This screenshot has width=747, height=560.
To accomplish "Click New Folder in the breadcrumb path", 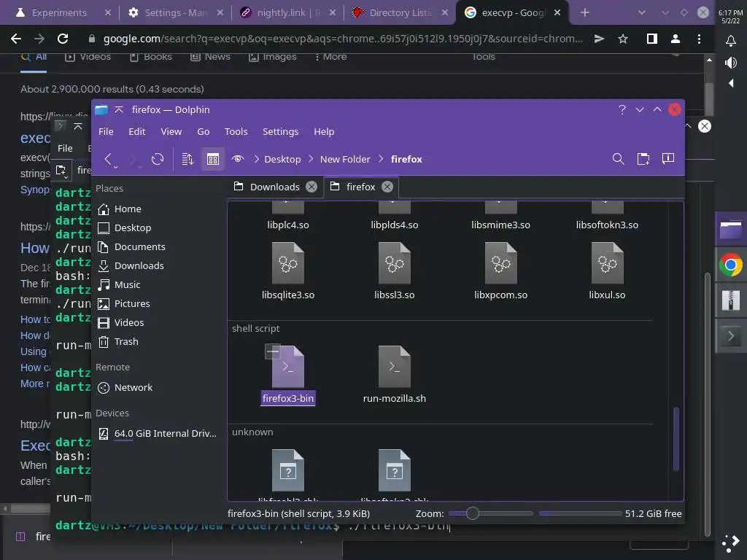I will (345, 160).
